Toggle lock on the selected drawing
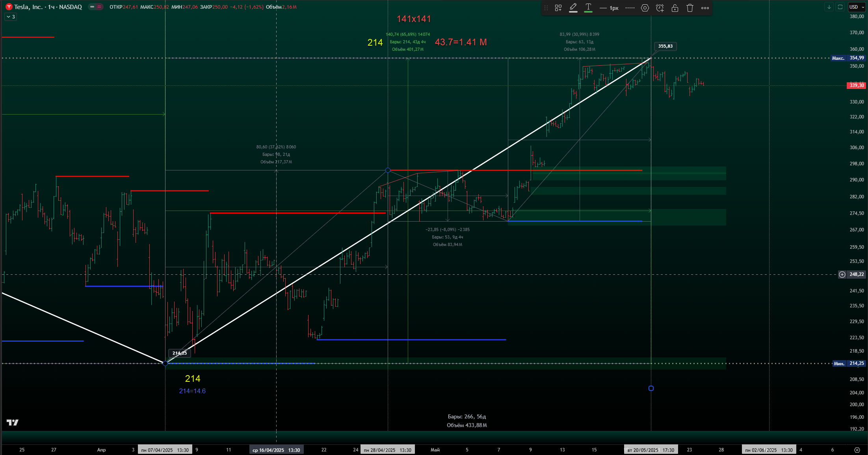 coord(675,8)
